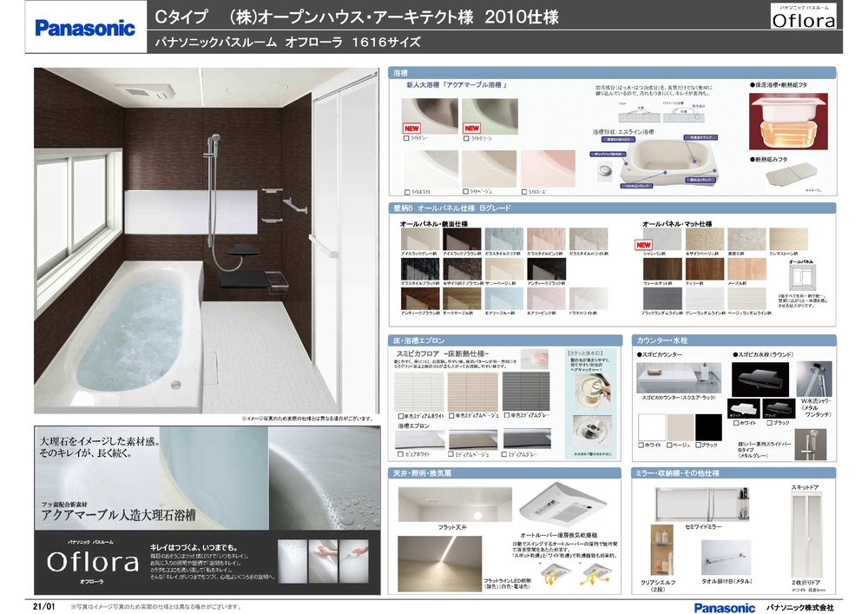Check the ピュアホワイト apron box

(401, 454)
